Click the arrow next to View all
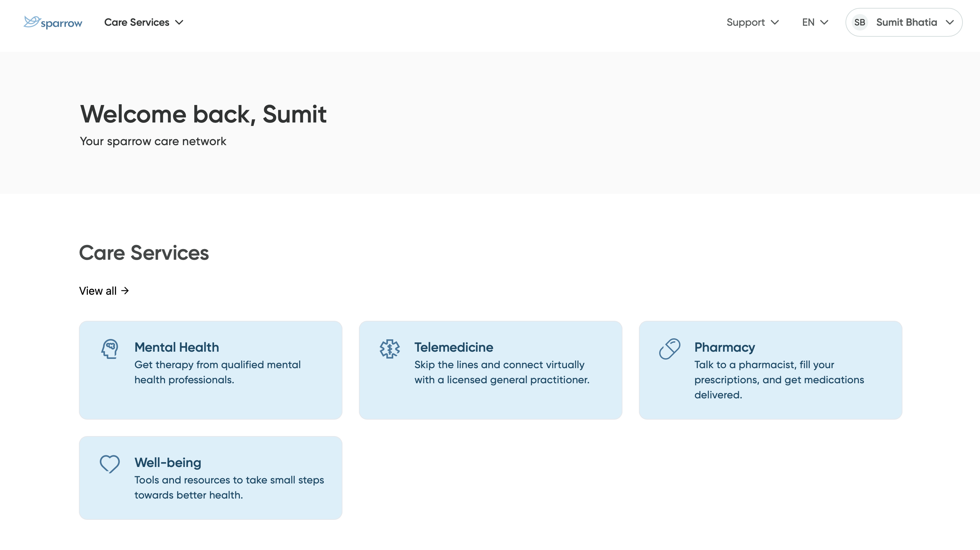Screen dimensions: 980x550 tap(125, 291)
